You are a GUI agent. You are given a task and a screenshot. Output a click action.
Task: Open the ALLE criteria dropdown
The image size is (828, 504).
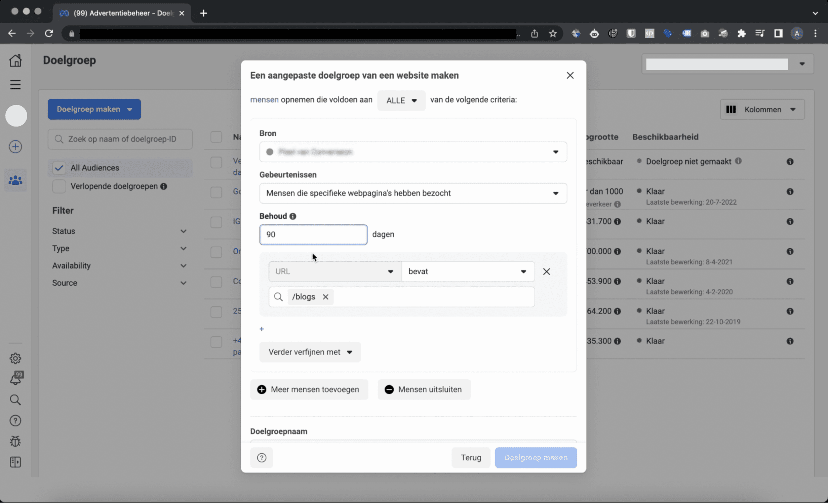pos(401,100)
